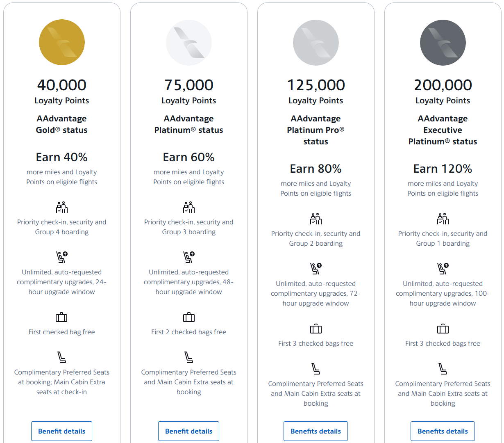This screenshot has width=504, height=443.
Task: Open Benefit details for AAdvantage Gold status
Action: (x=61, y=431)
